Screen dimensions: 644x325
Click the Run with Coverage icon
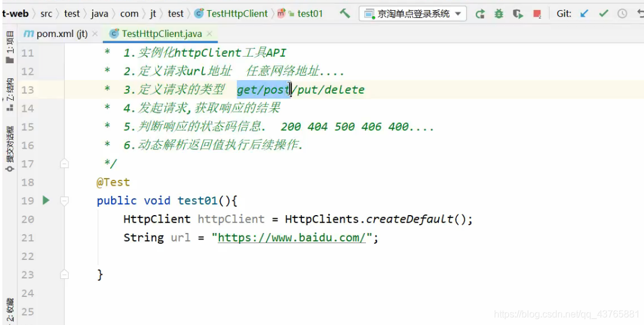pyautogui.click(x=518, y=14)
